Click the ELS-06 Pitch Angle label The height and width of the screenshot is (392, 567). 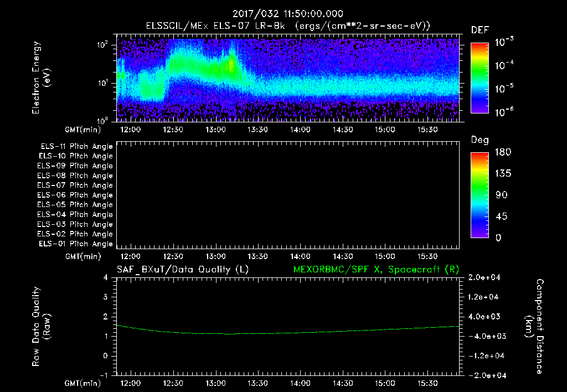tap(75, 195)
